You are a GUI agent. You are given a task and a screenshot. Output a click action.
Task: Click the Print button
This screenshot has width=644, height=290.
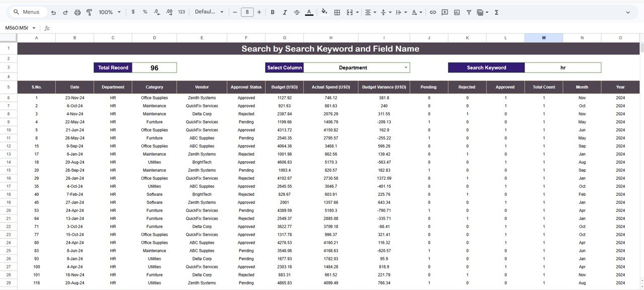click(x=77, y=12)
